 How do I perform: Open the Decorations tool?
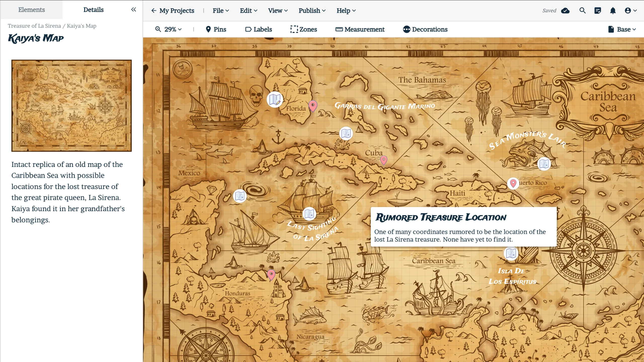point(425,29)
